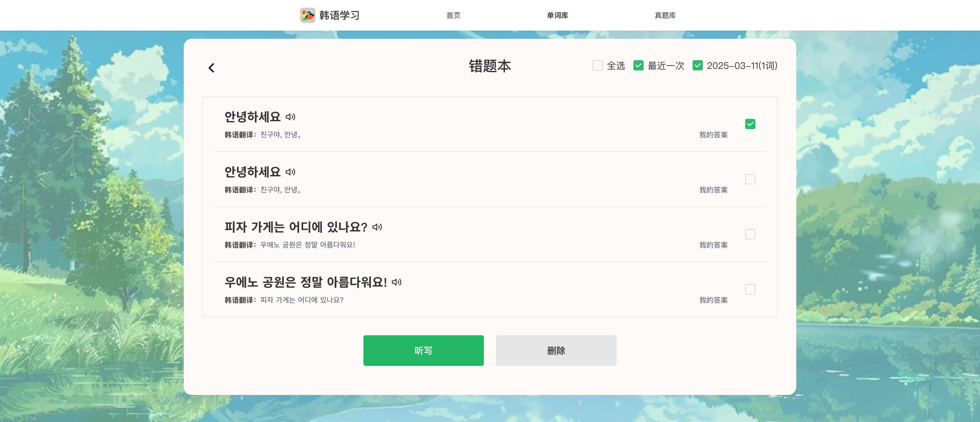The image size is (980, 422).
Task: Open the 单词库 navigation tab
Action: coord(557,15)
